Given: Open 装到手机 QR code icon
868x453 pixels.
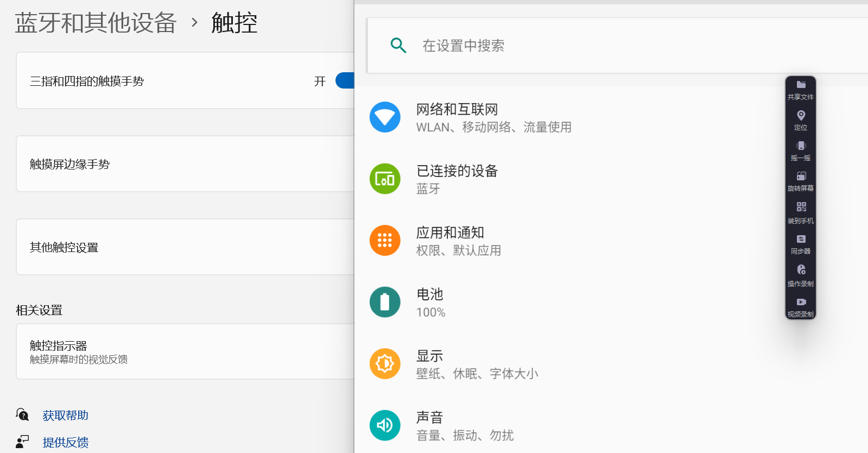Looking at the screenshot, I should 801,212.
